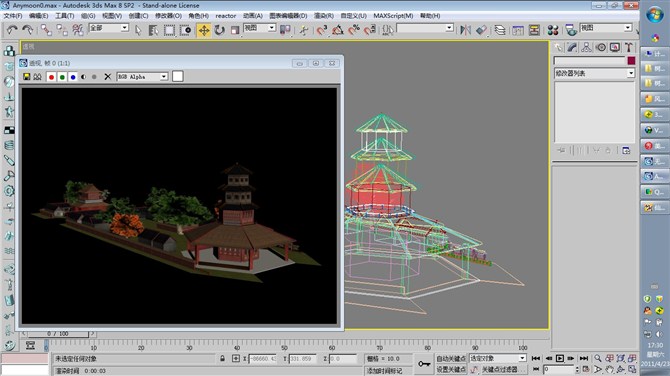Click the Undo arrow icon
670x376 pixels.
pyautogui.click(x=12, y=30)
